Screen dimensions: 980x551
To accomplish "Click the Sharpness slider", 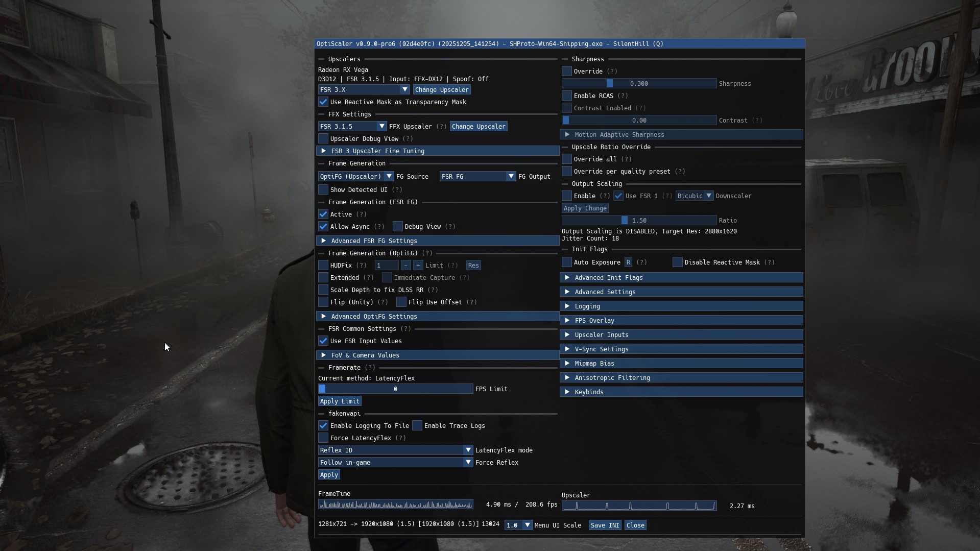I will (x=639, y=84).
